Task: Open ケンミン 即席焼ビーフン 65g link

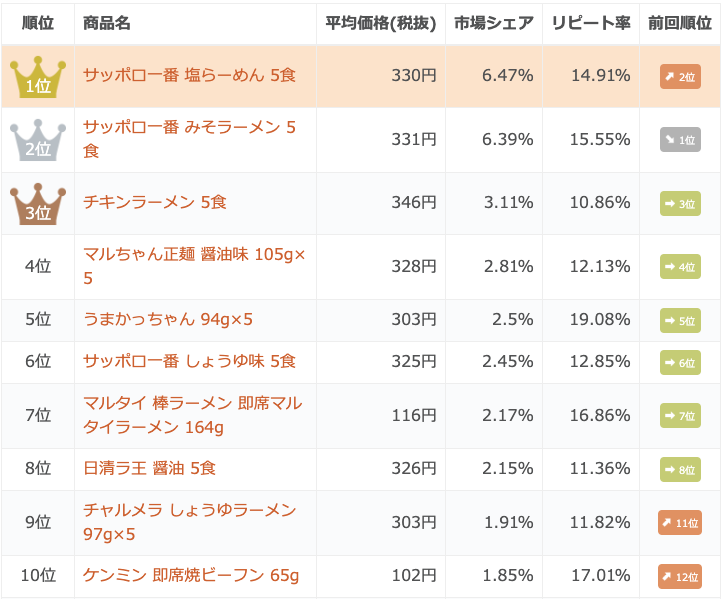Action: click(191, 575)
